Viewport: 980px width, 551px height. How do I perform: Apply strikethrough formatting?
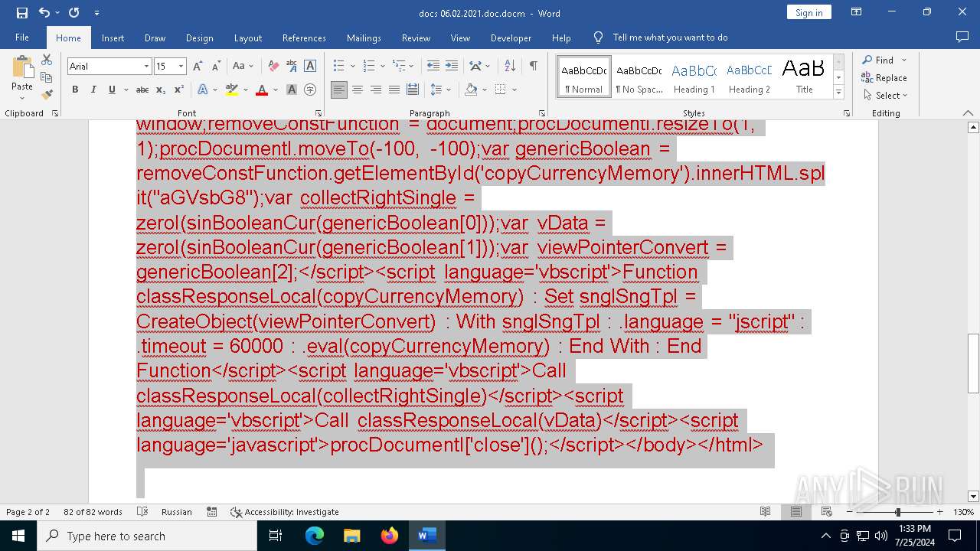point(142,90)
